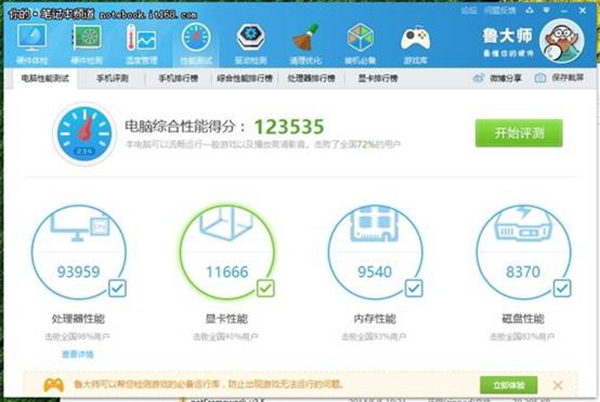This screenshot has height=402, width=600.
Task: Click the 保存截图 camera icon
Action: 540,78
